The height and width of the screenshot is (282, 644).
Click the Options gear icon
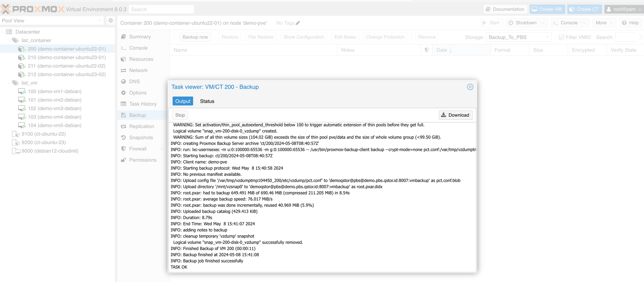(123, 93)
